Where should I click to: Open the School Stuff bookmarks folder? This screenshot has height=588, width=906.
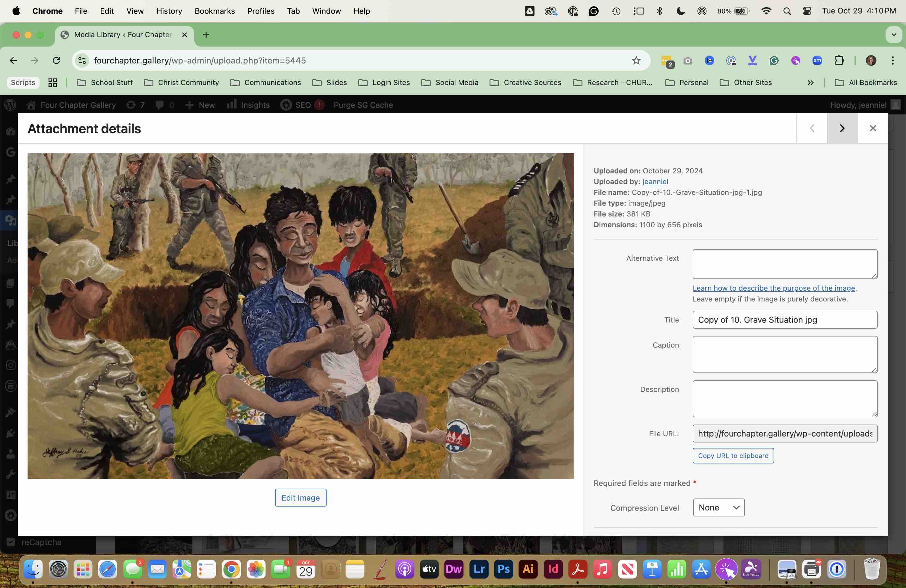point(105,83)
